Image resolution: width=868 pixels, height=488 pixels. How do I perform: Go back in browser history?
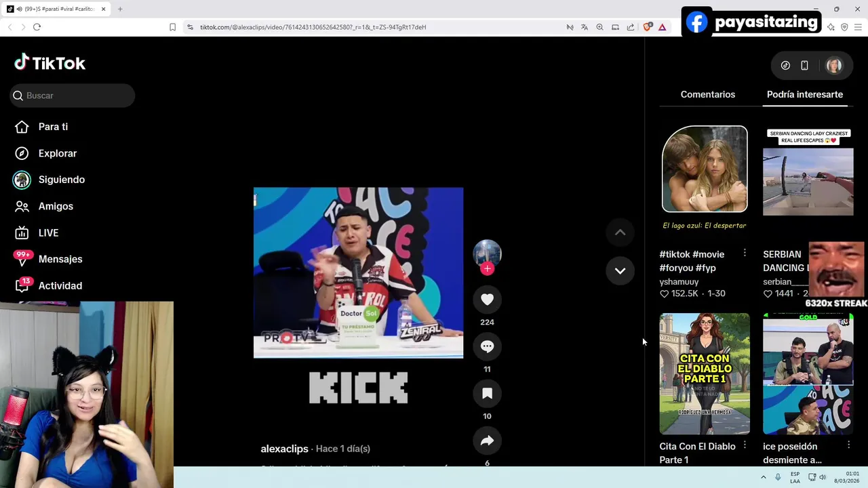coord(9,27)
